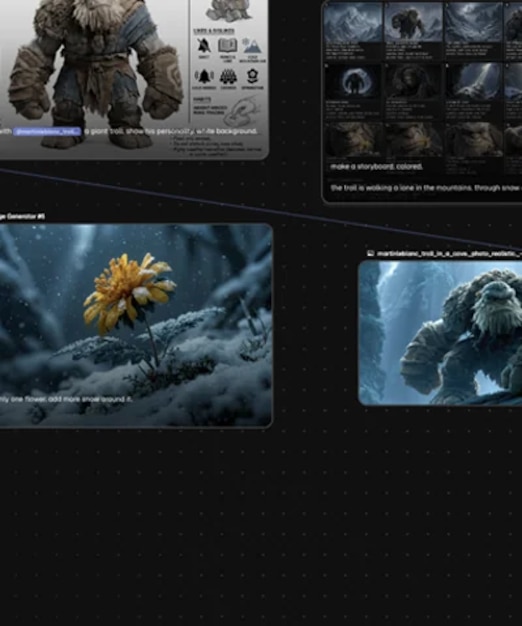Screen dimensions: 522x626
Task: Open the storyboard frame with troll silhouette in cave opening
Action: coord(353,82)
